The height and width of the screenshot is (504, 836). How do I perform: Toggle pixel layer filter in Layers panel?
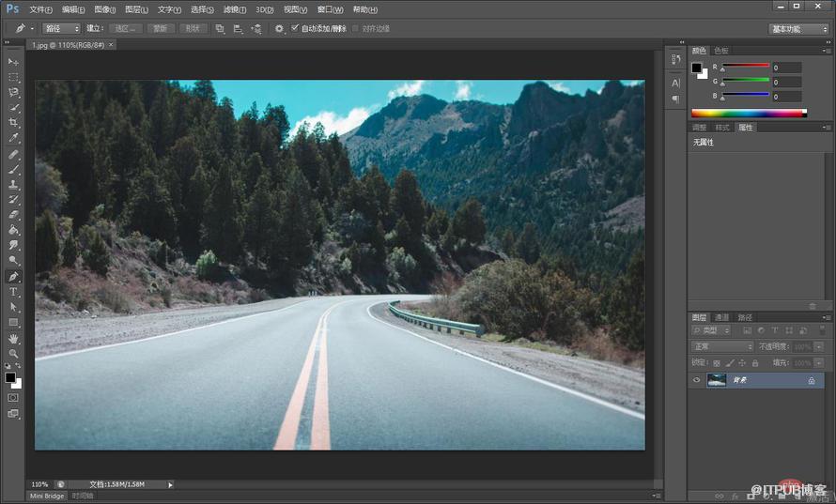point(747,331)
